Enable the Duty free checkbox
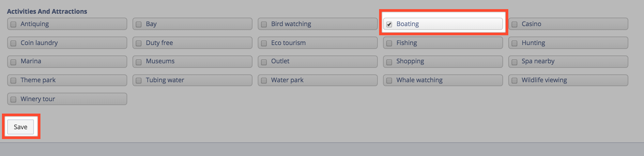Screen dimensions: 644x156 pos(139,43)
